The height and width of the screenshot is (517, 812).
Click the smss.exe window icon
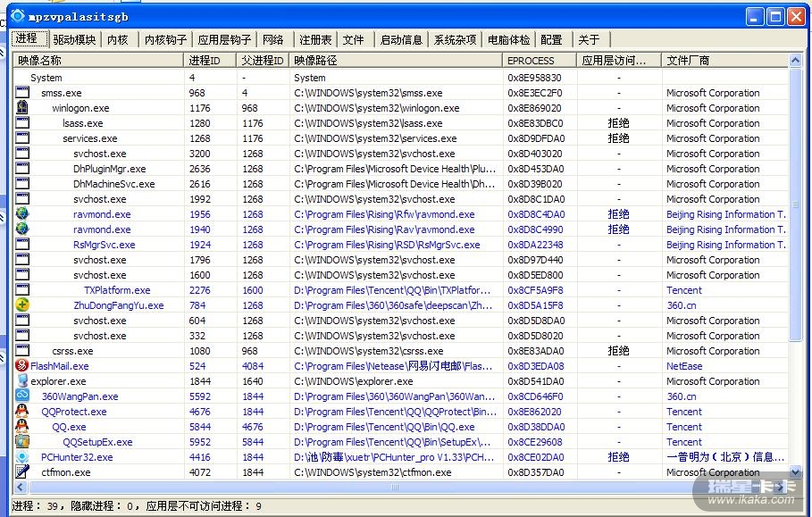click(x=22, y=93)
